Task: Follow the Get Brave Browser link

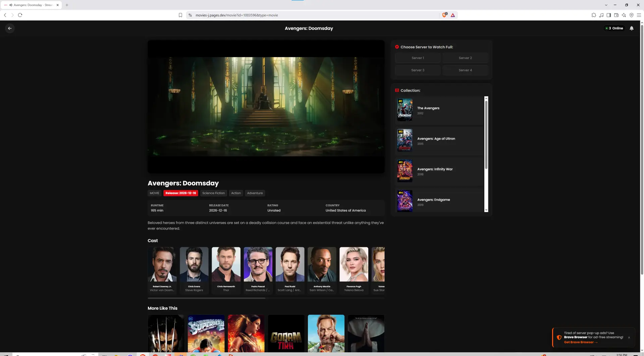Action: [581, 342]
